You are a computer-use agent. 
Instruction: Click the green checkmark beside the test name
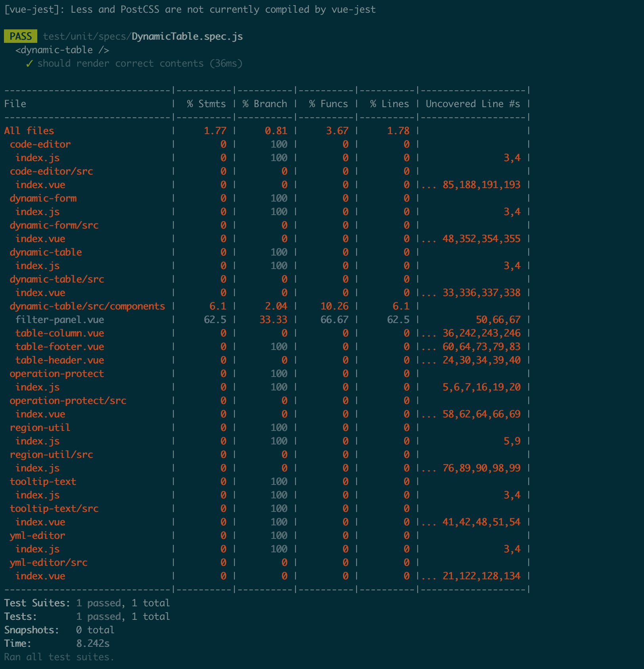click(x=29, y=63)
